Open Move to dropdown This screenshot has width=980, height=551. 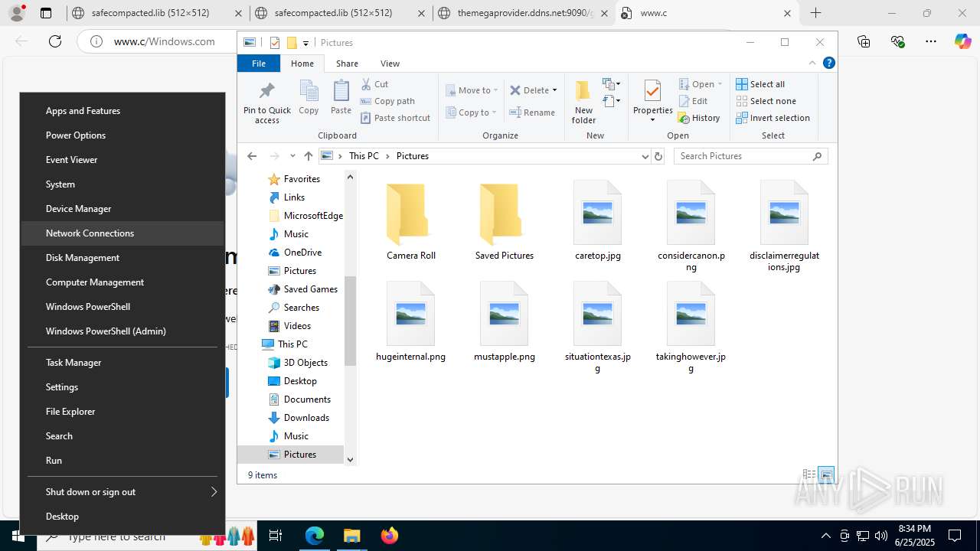(x=472, y=90)
